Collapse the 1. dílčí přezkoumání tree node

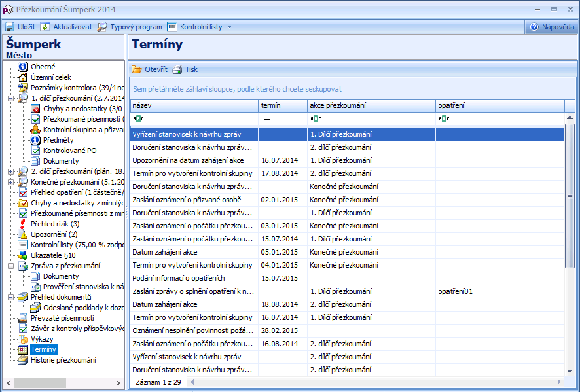(x=10, y=98)
